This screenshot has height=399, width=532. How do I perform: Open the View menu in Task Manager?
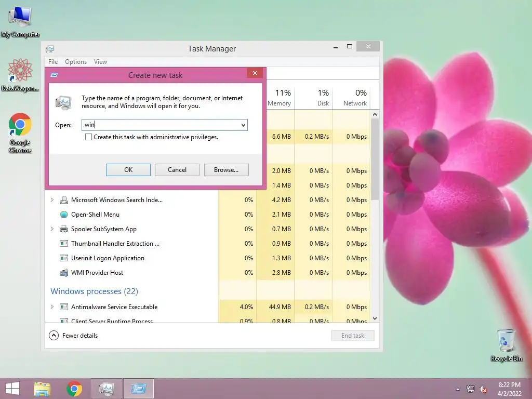pos(100,62)
